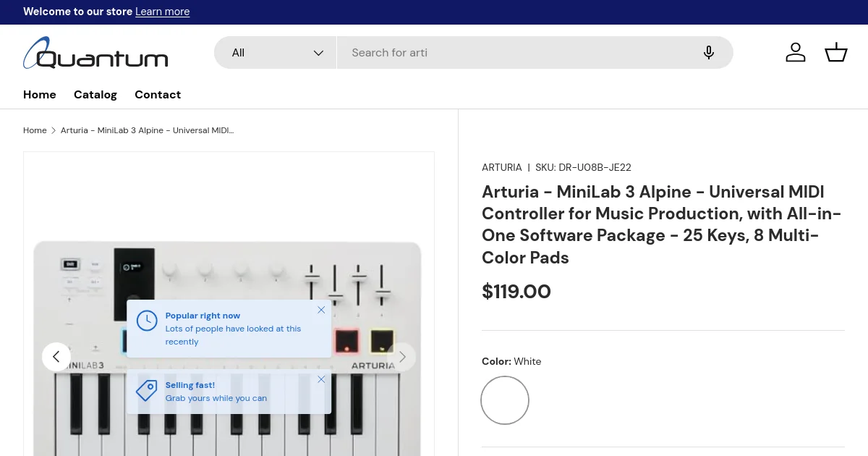This screenshot has width=868, height=456.
Task: Follow the 'Learn more' link in banner
Action: 163,12
